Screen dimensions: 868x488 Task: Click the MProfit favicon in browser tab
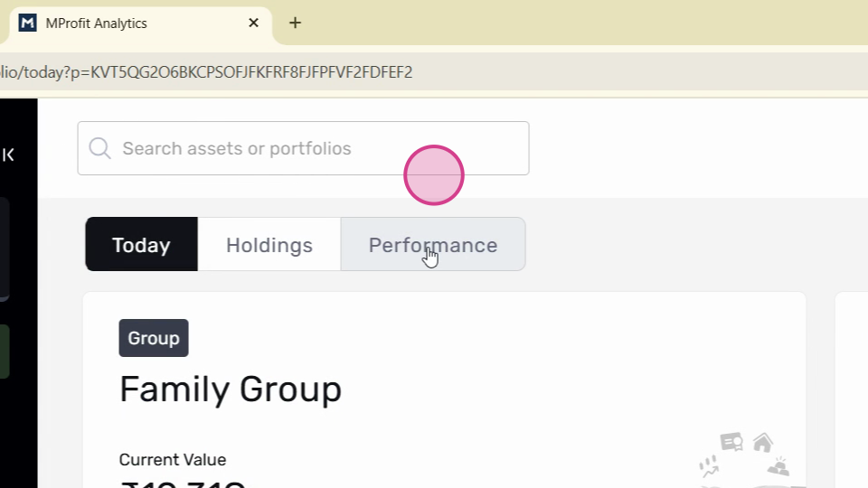click(28, 23)
